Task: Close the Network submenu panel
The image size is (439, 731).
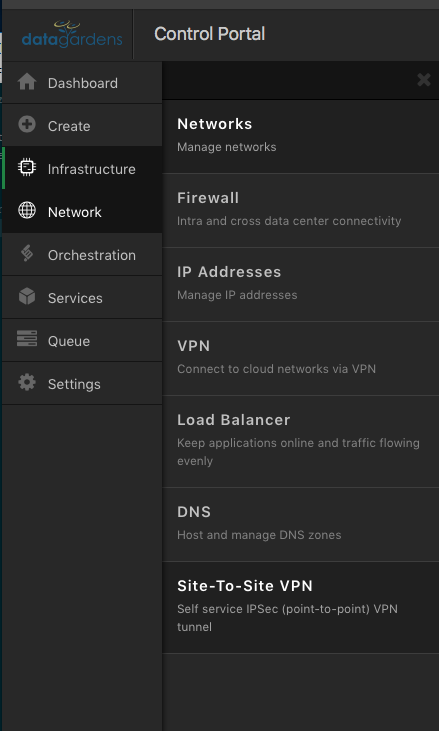Action: pyautogui.click(x=424, y=80)
